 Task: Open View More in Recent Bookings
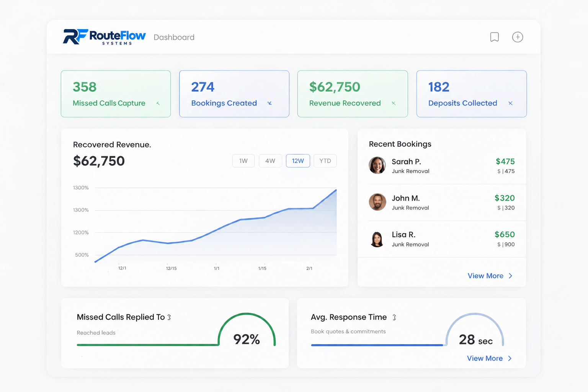coord(485,276)
